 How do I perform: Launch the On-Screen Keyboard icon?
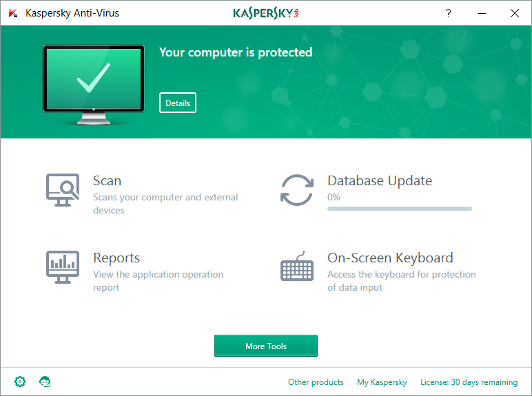tap(297, 267)
